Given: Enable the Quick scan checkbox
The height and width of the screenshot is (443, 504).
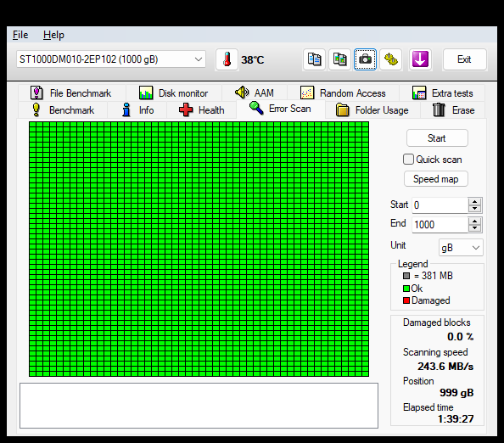Looking at the screenshot, I should click(408, 160).
